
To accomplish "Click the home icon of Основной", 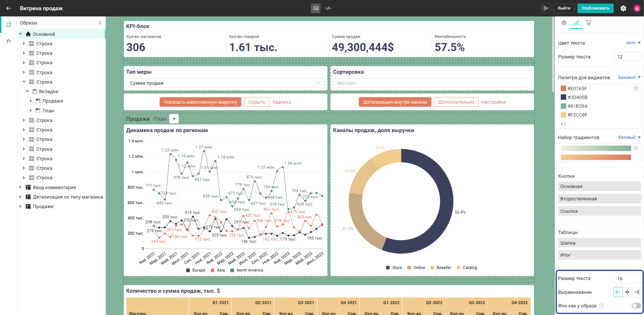I will click(x=28, y=34).
